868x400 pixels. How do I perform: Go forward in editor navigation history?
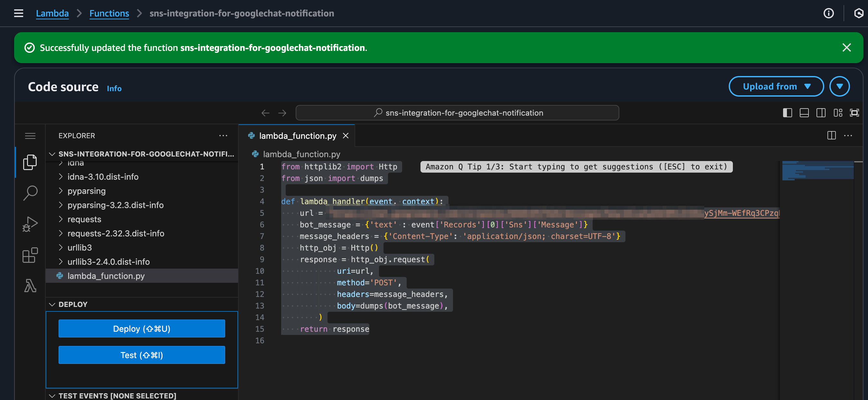tap(282, 113)
